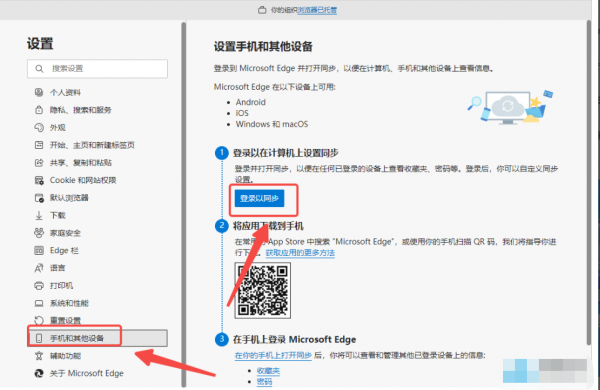The height and width of the screenshot is (390, 600).
Task: Click the briefcase icon in managed banner
Action: pos(262,10)
